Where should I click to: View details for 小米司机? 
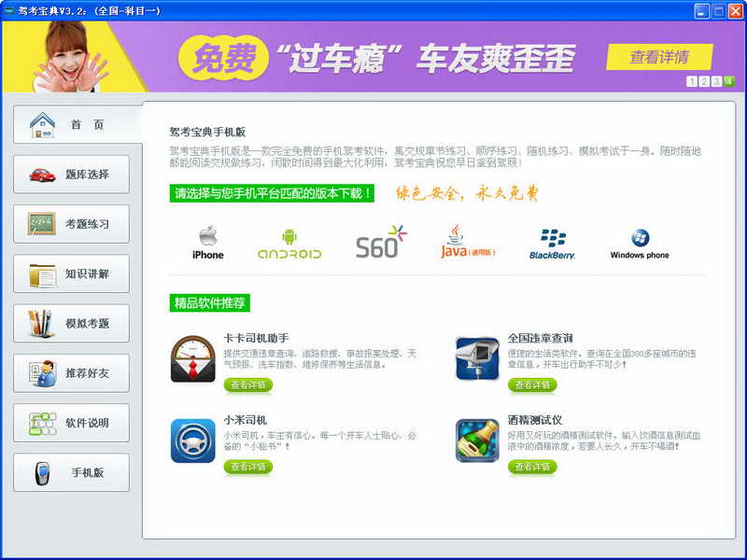click(x=248, y=468)
